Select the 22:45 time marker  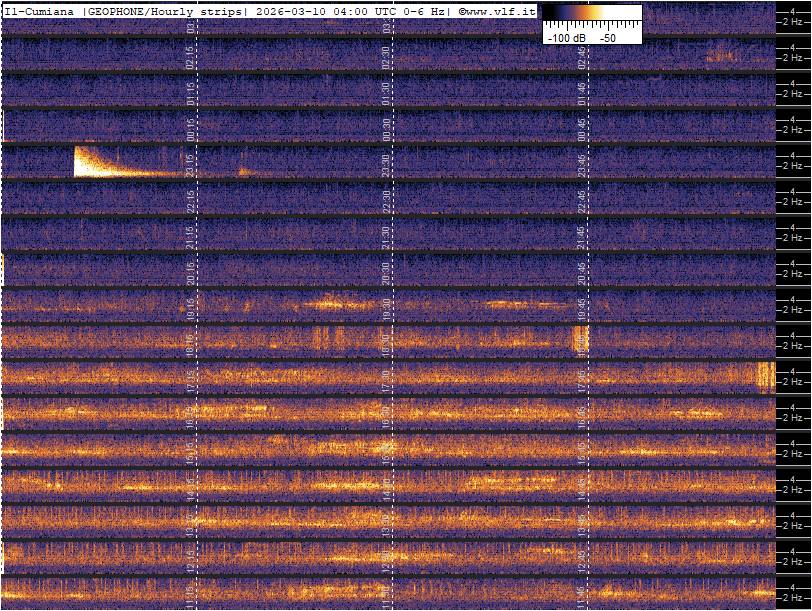581,200
